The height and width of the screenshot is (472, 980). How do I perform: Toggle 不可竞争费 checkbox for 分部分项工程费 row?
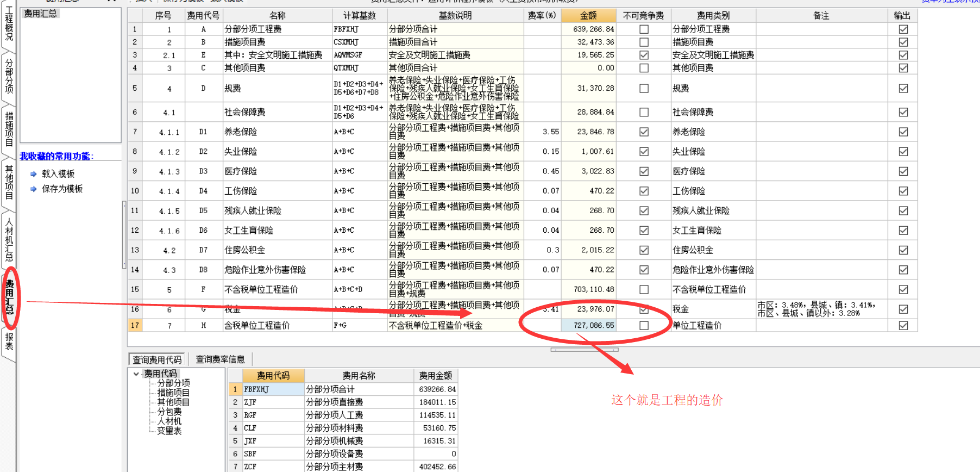[x=644, y=29]
